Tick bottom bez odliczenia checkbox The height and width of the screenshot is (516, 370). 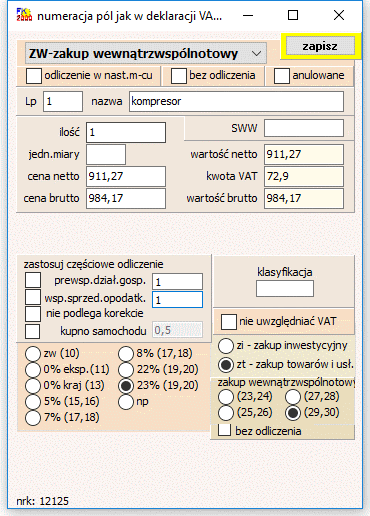[x=225, y=430]
